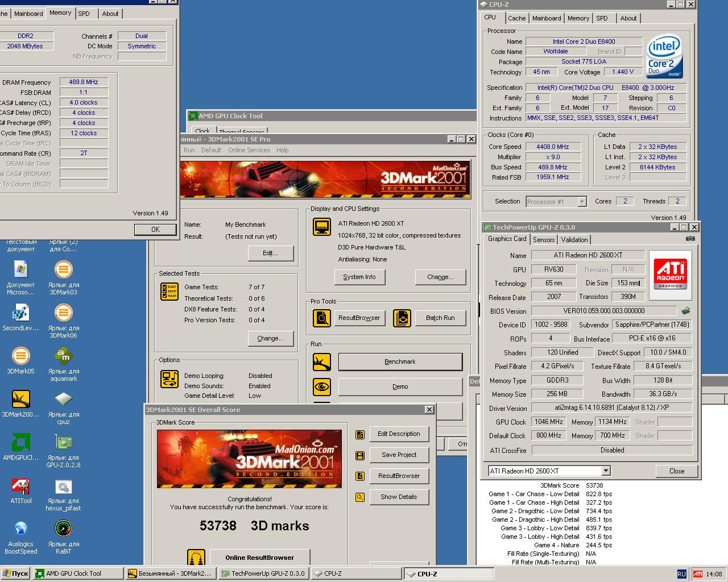Switch to TechPowerUp GPU-Z taskbar item
728x582 pixels.
[x=264, y=573]
